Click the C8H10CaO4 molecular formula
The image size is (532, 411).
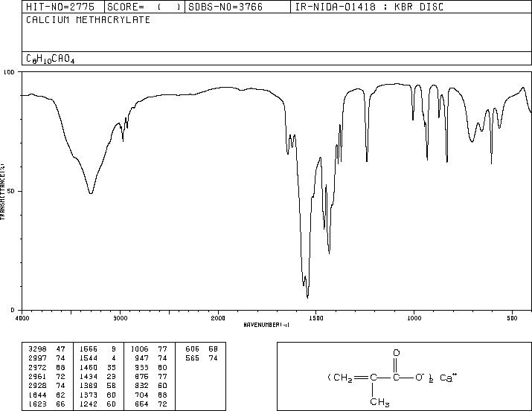click(50, 59)
